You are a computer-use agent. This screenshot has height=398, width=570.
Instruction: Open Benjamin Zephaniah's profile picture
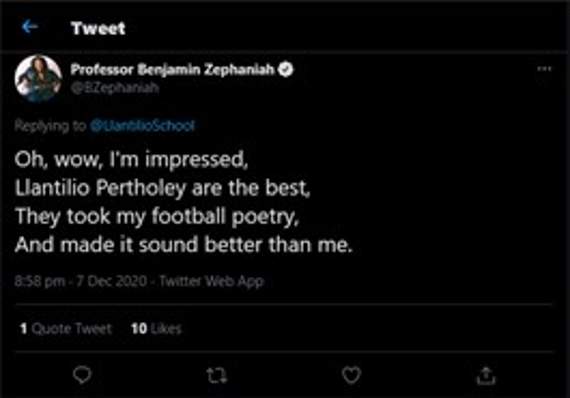coord(38,79)
